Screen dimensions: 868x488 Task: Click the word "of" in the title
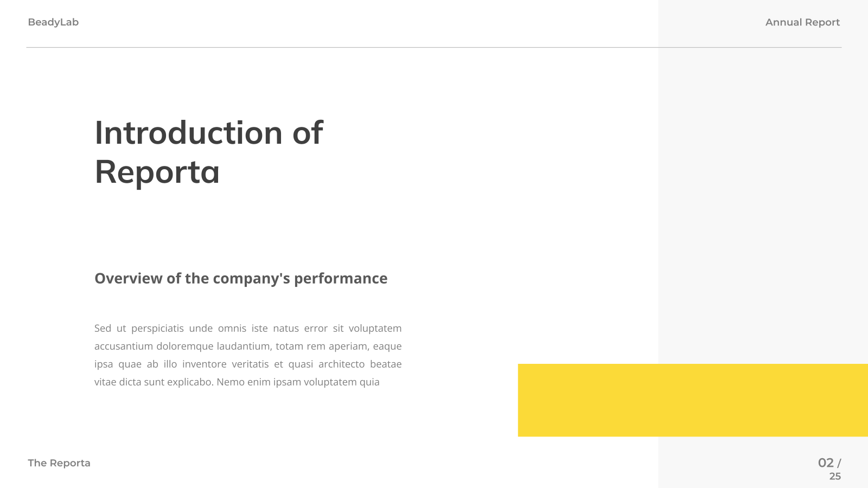coord(308,133)
